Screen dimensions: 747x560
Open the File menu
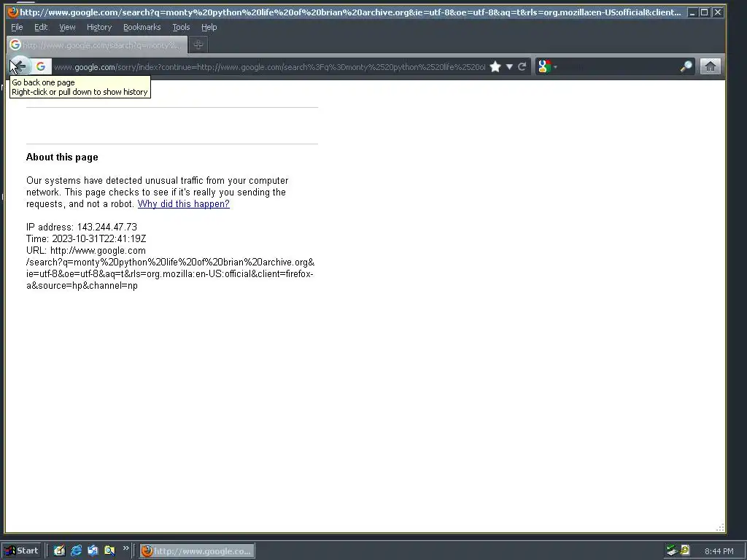pyautogui.click(x=17, y=27)
